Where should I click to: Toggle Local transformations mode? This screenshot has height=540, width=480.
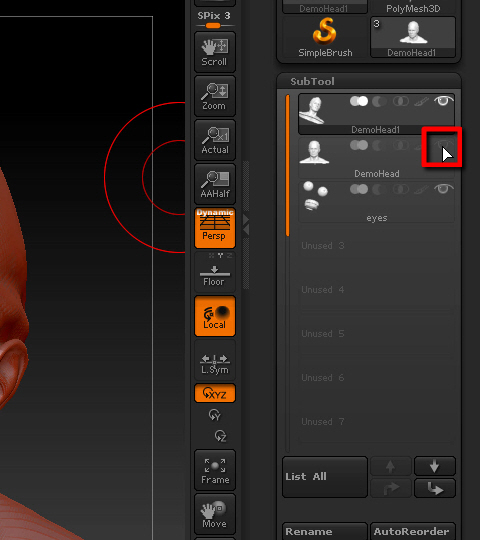[215, 316]
